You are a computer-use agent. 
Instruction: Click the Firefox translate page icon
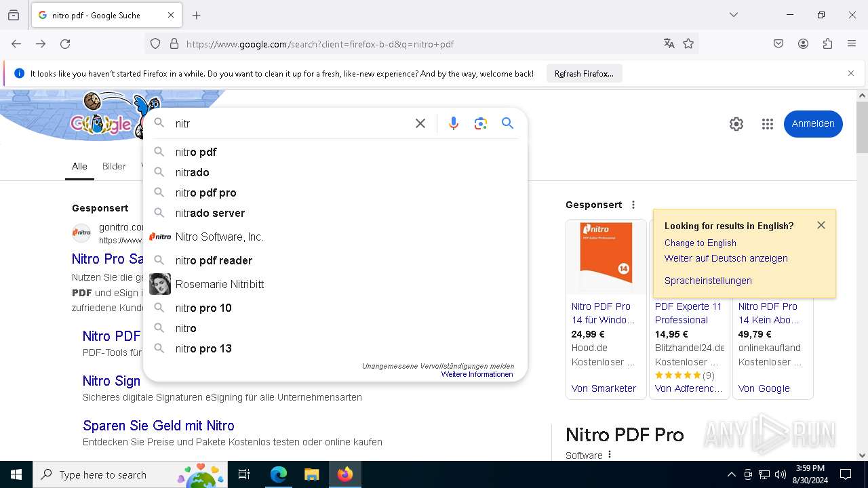[x=669, y=44]
